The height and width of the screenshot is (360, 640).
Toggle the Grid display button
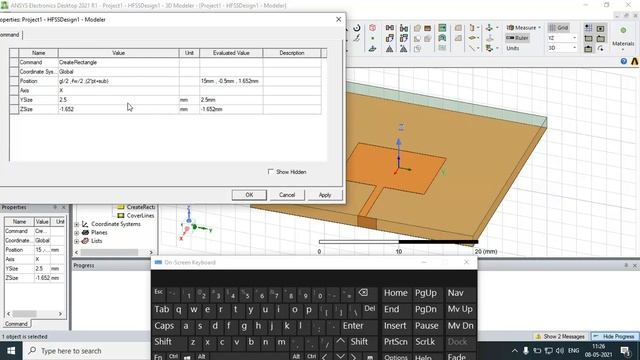point(558,28)
